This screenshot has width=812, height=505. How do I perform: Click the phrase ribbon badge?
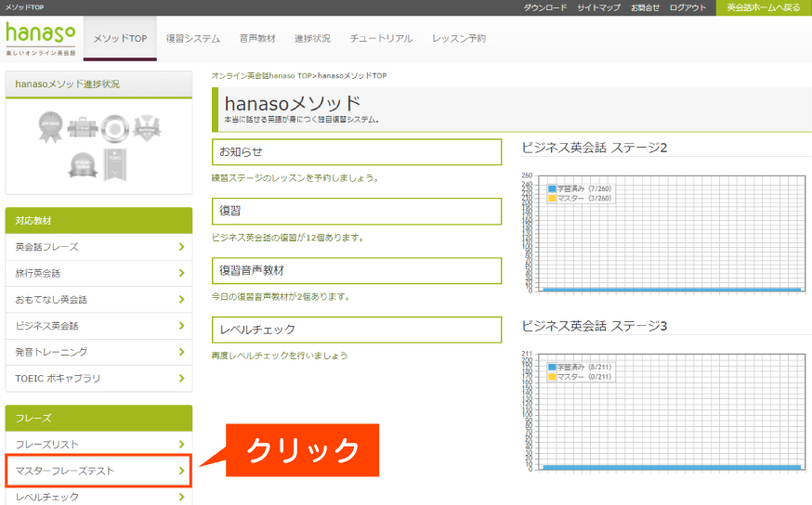[x=50, y=127]
